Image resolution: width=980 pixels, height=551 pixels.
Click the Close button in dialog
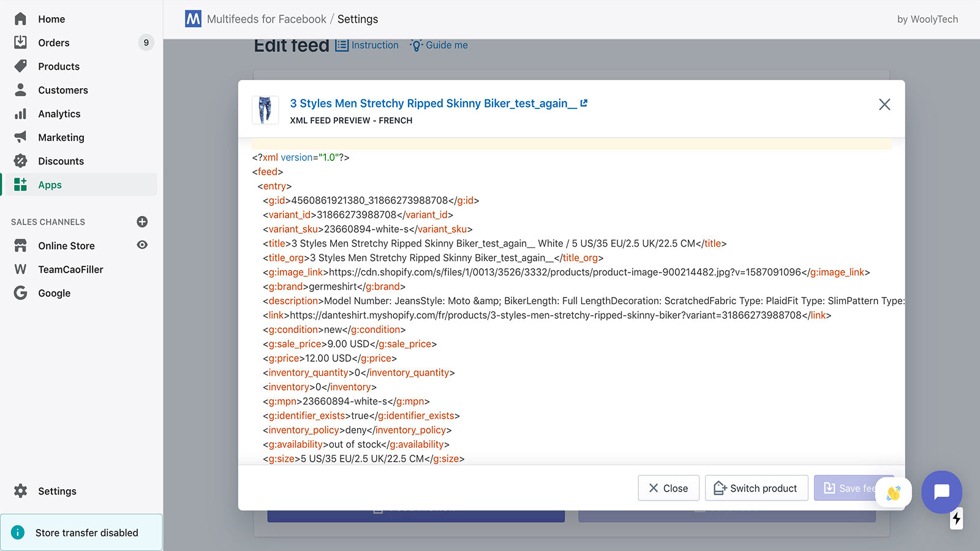click(668, 488)
